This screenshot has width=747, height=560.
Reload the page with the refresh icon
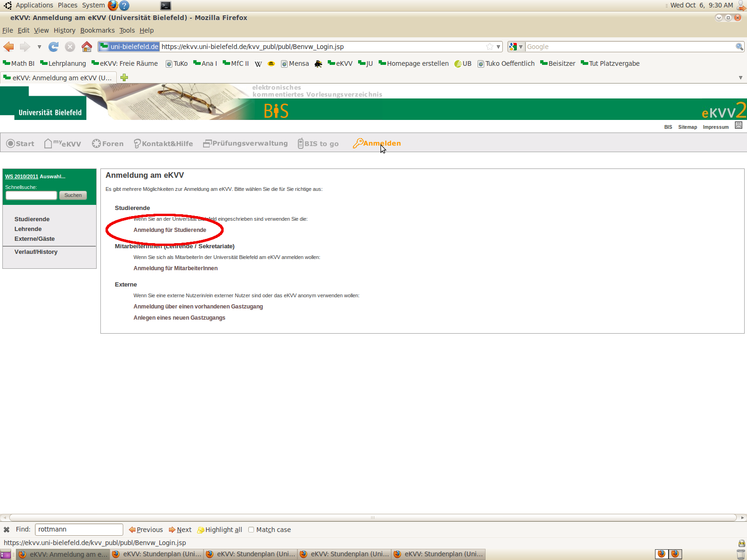point(54,47)
